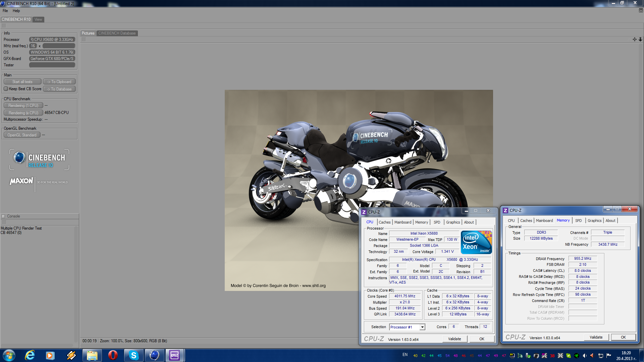This screenshot has height=362, width=644.
Task: Click the picture viewer move arrows icon
Action: [x=634, y=39]
